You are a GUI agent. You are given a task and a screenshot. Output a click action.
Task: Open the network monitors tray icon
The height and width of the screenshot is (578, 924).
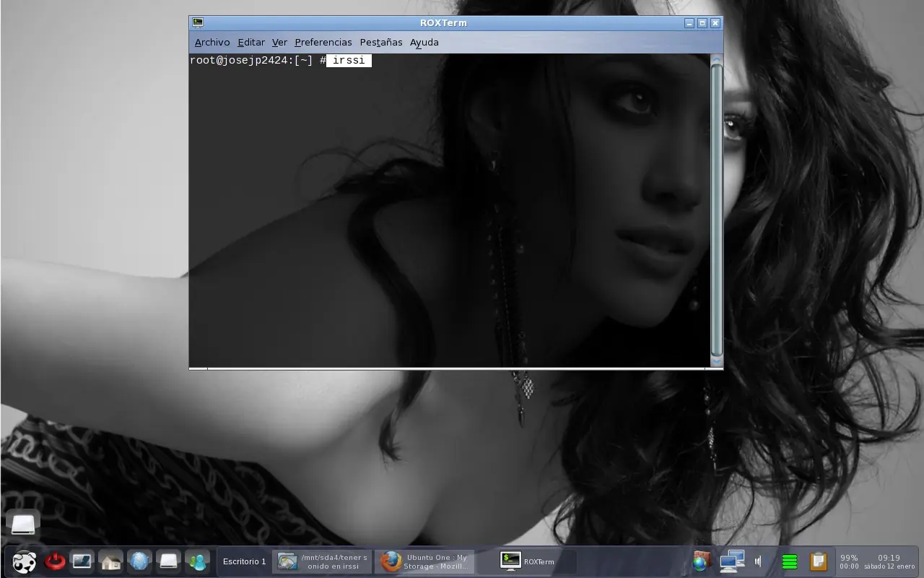(x=732, y=561)
